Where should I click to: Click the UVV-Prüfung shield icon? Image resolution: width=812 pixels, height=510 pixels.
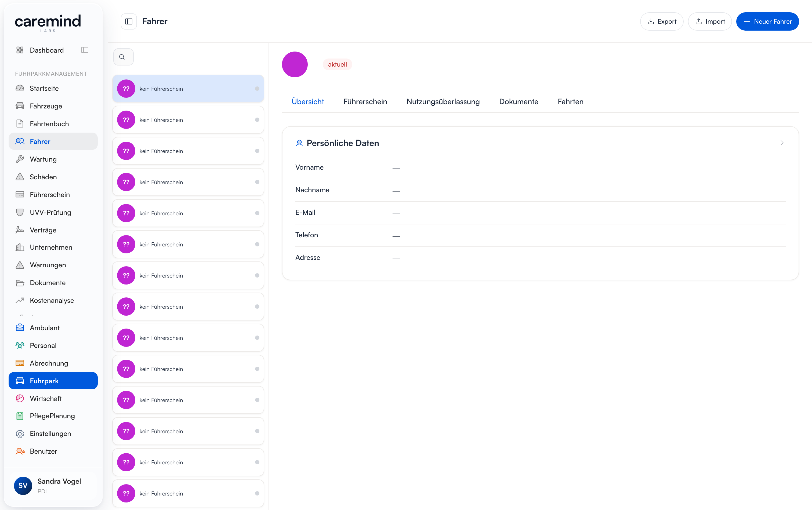pyautogui.click(x=20, y=212)
